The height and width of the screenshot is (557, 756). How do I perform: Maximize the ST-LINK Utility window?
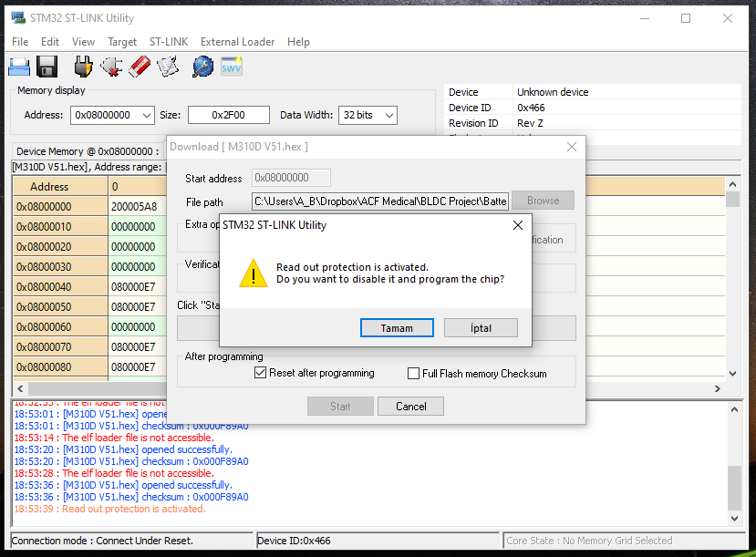[x=686, y=18]
